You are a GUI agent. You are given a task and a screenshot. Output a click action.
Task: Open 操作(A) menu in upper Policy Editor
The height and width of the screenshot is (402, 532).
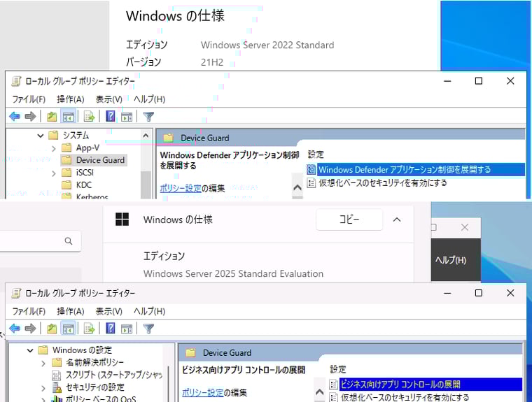71,99
